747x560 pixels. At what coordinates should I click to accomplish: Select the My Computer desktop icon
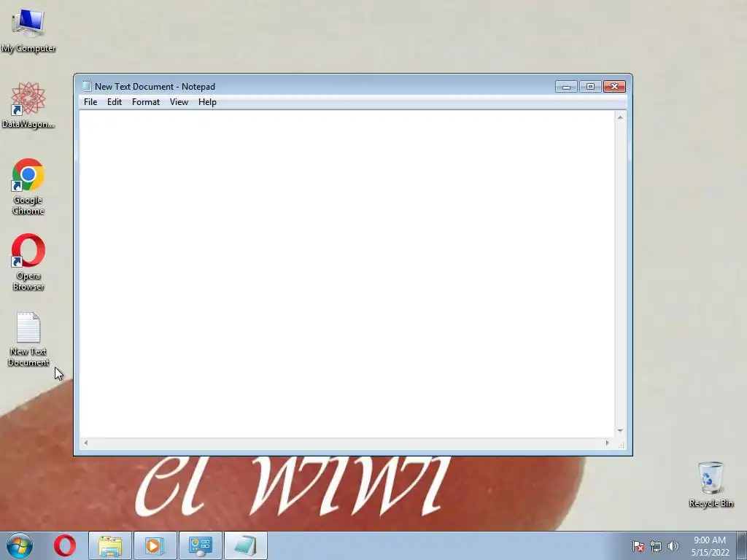pyautogui.click(x=28, y=31)
